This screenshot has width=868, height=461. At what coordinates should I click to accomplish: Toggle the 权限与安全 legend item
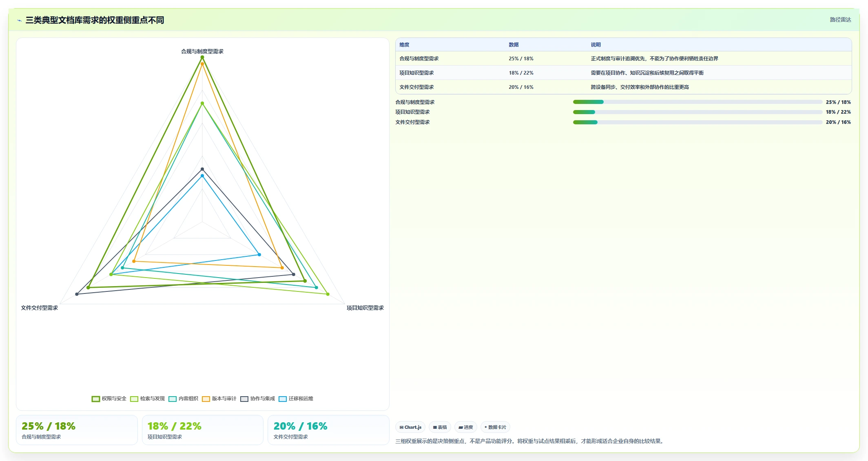[x=109, y=399]
